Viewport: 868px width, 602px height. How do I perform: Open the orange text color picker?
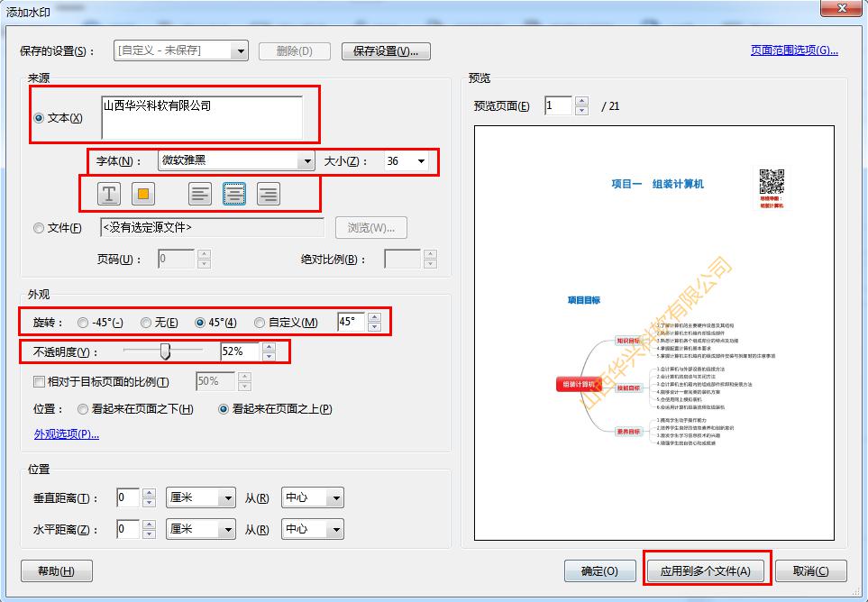coord(142,194)
